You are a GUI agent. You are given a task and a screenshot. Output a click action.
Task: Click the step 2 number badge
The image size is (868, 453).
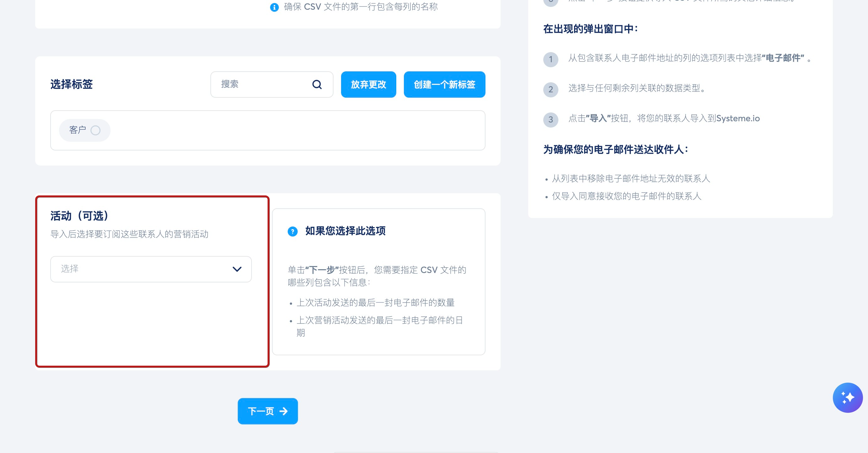tap(551, 89)
